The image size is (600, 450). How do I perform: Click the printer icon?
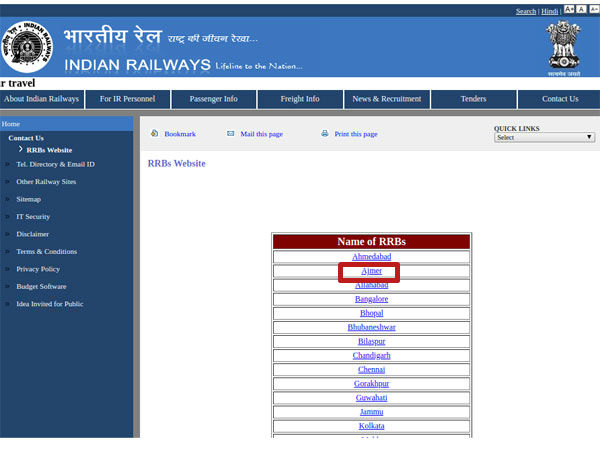point(324,134)
